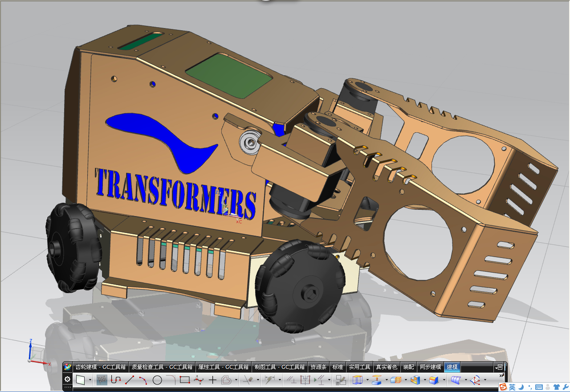
Task: Switch to the 质量检查工具 - GC工具箱 tab
Action: pyautogui.click(x=162, y=367)
